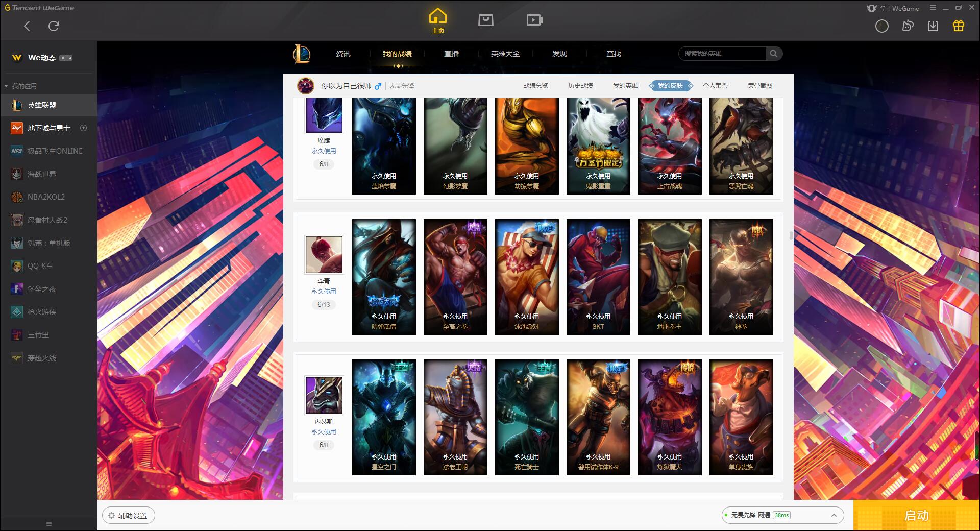
Task: Open the 警用试作体K-9 skin card
Action: [598, 417]
